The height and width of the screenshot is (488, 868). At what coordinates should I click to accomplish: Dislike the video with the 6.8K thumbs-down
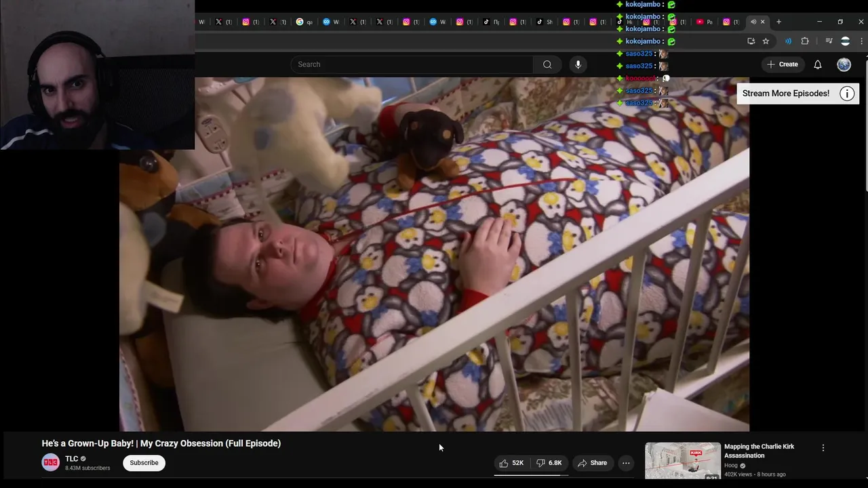pyautogui.click(x=549, y=463)
